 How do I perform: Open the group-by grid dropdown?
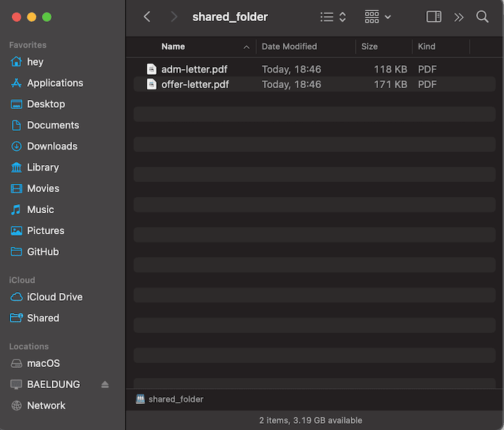tap(377, 17)
